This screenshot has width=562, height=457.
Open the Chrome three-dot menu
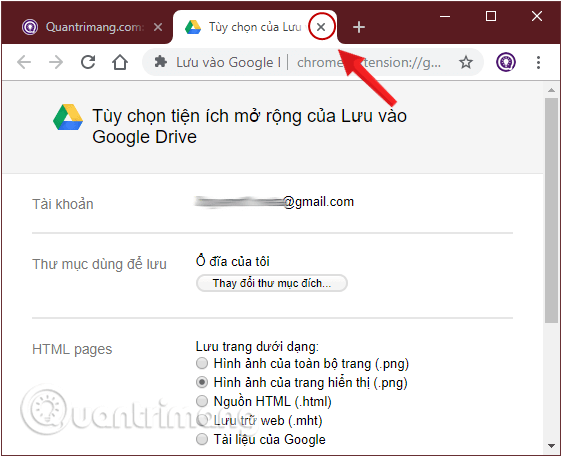point(538,62)
